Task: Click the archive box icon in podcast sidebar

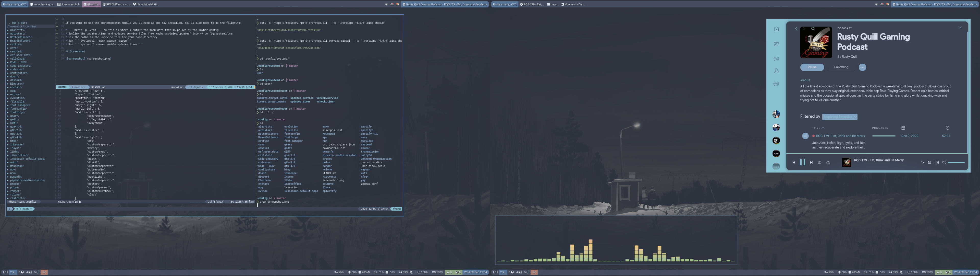Action: pyautogui.click(x=776, y=44)
